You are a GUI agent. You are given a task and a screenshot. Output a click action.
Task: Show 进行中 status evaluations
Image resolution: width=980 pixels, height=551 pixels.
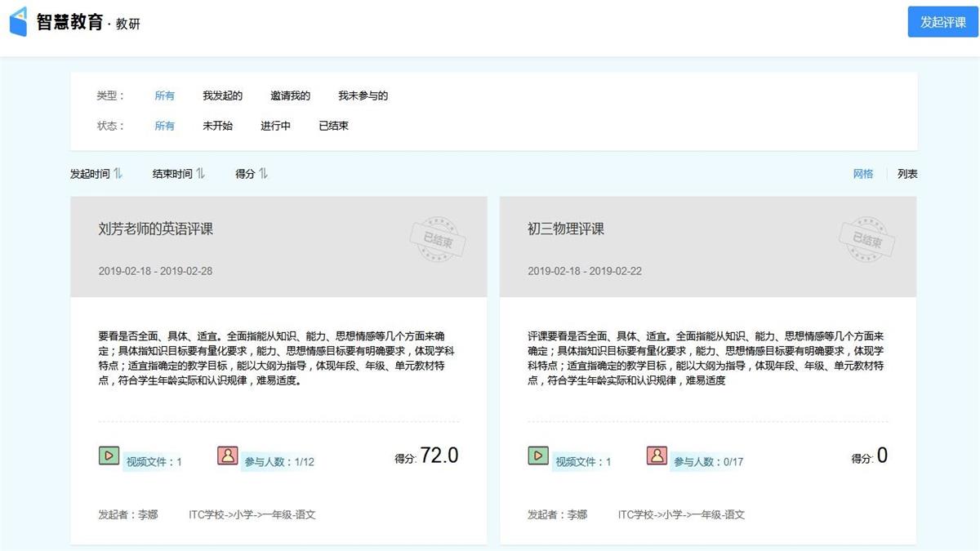(x=276, y=126)
